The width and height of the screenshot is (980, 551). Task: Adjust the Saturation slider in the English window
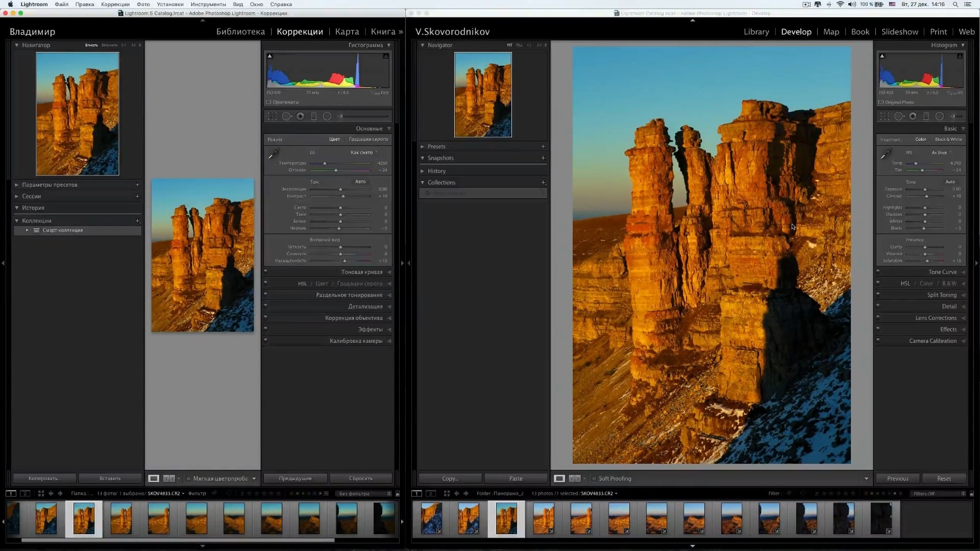pyautogui.click(x=927, y=261)
